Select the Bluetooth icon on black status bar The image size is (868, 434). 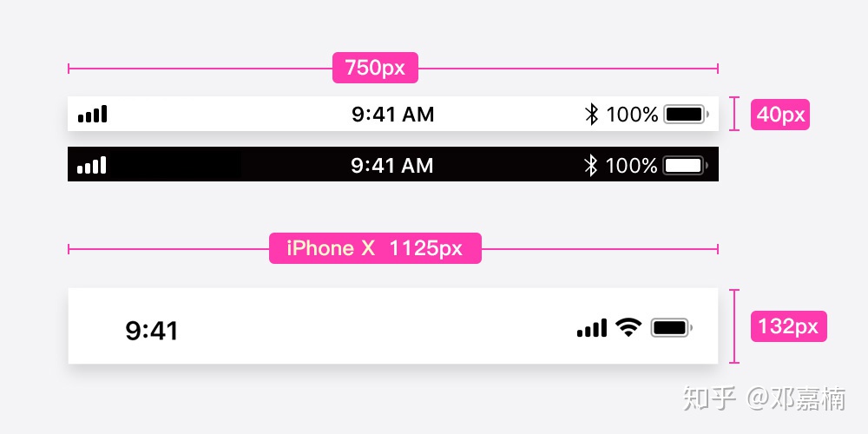coord(590,166)
